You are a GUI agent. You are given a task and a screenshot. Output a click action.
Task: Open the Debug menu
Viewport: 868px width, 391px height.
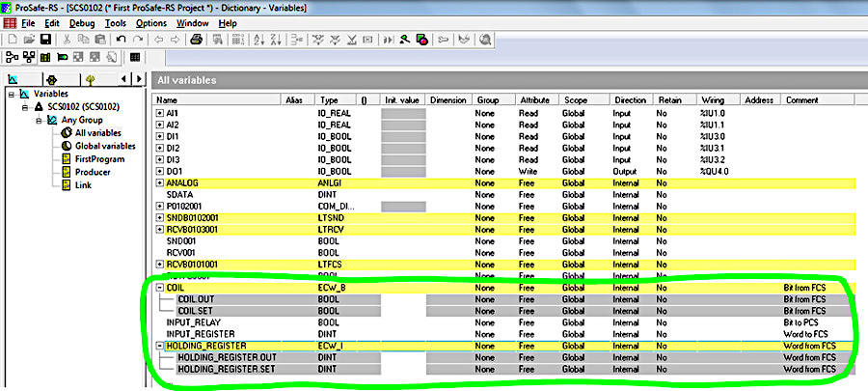pos(82,23)
